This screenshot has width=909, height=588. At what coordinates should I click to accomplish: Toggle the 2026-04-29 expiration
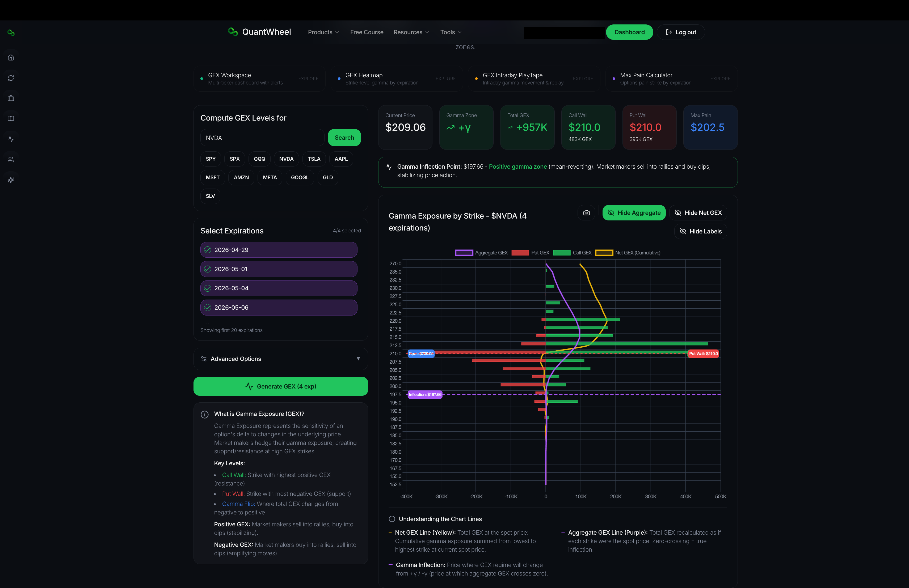pyautogui.click(x=279, y=250)
